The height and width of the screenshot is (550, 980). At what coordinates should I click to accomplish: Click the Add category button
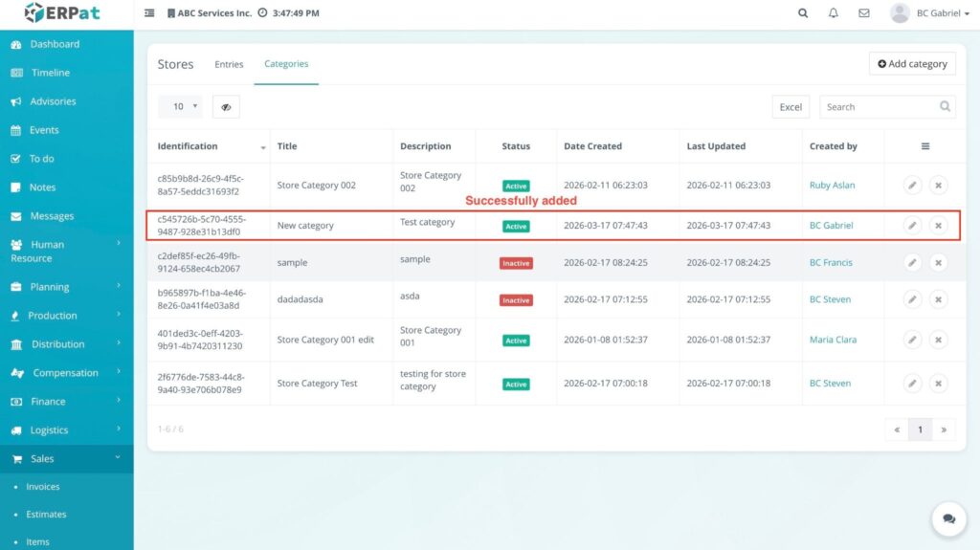(912, 64)
